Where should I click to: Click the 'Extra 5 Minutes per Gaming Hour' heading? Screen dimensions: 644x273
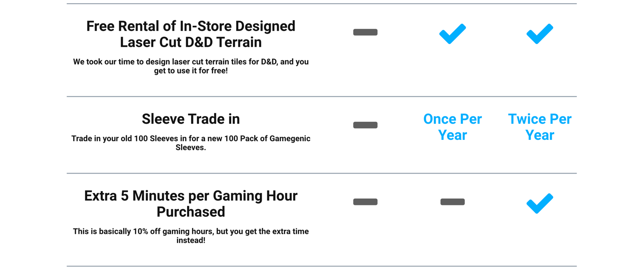[x=191, y=196]
